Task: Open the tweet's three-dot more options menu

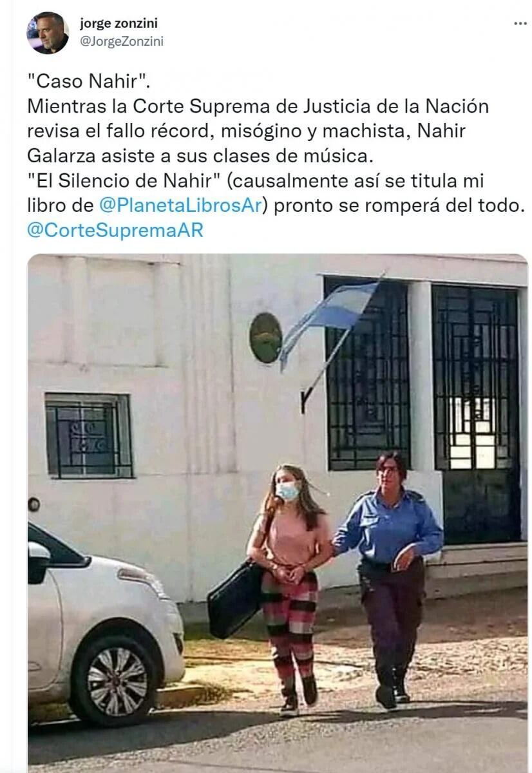Action: pyautogui.click(x=520, y=23)
